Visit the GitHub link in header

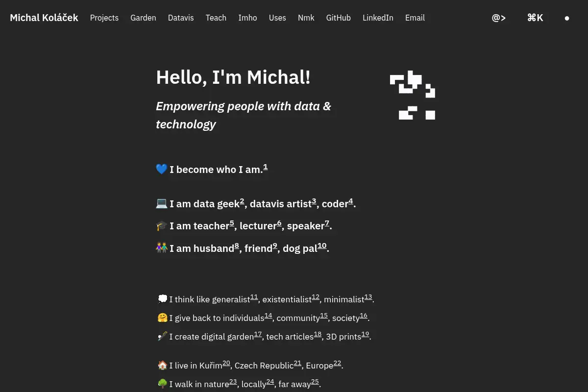339,18
